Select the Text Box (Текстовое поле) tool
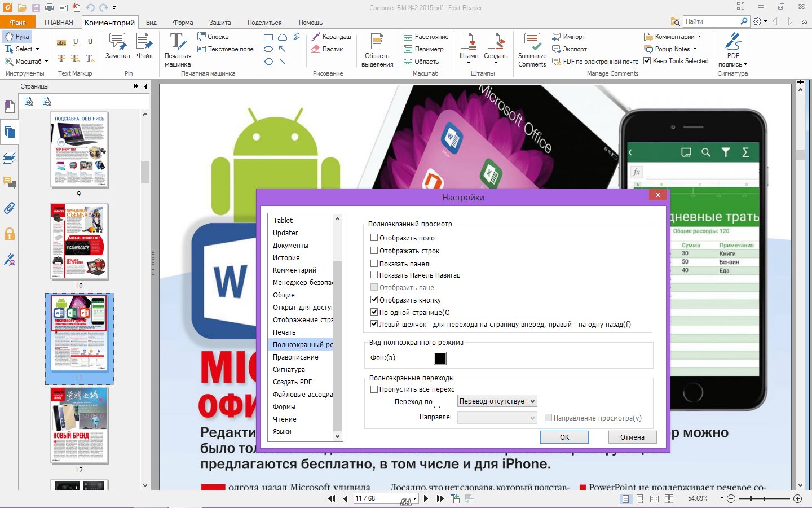 tap(225, 49)
